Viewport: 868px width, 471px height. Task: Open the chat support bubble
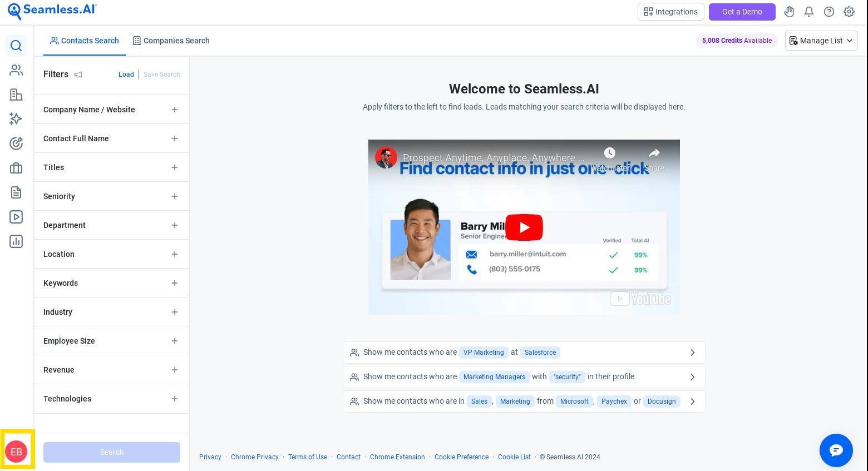(836, 450)
